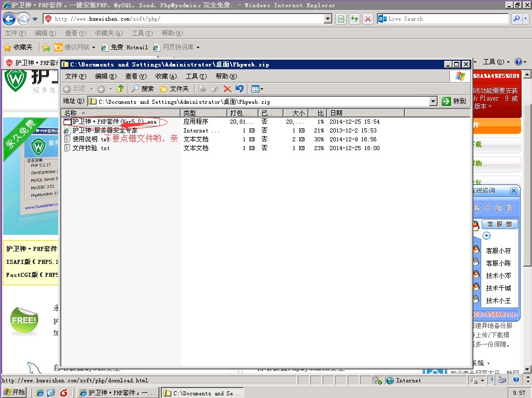Click the Folders toolbar button
This screenshot has height=398, width=532.
click(x=174, y=89)
